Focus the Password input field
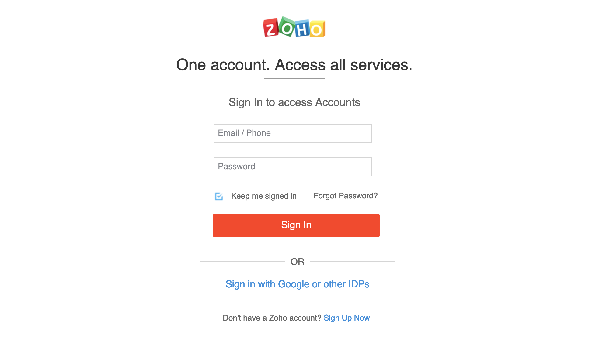The height and width of the screenshot is (364, 589). pyautogui.click(x=292, y=167)
